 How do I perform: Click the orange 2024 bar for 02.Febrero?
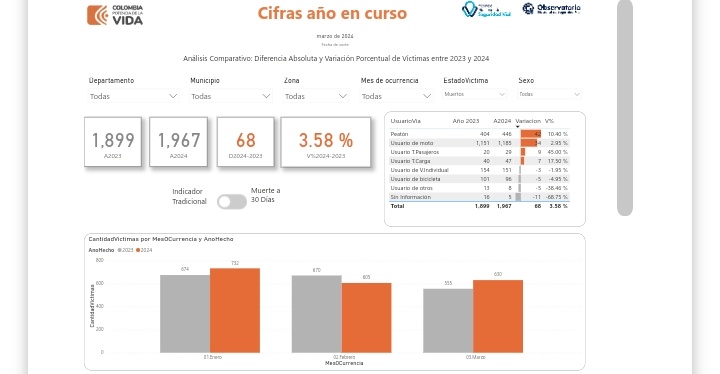[366, 318]
